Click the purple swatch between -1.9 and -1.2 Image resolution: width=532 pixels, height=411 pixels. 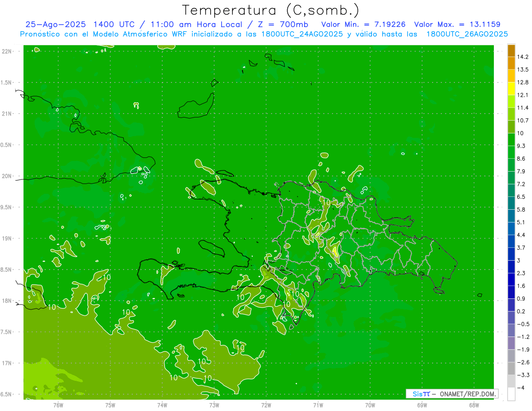[511, 343]
